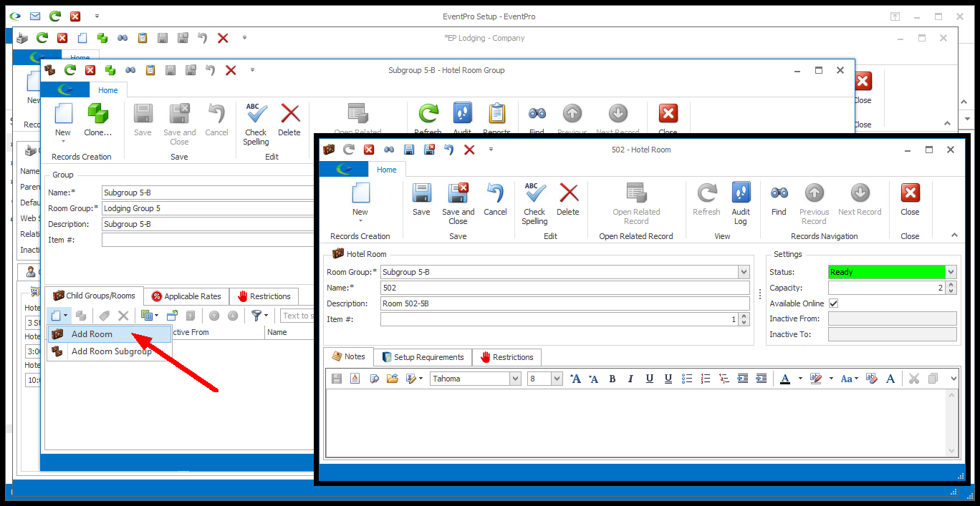Switch to Restrictions tab in Hotel Room
The image size is (980, 506).
point(506,357)
